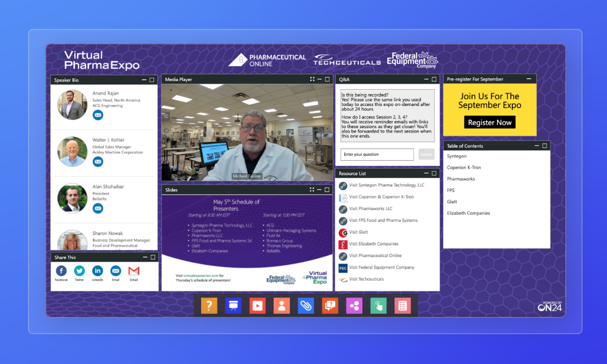The height and width of the screenshot is (364, 607).
Task: Collapse the Speaker Bio panel
Action: tap(144, 80)
